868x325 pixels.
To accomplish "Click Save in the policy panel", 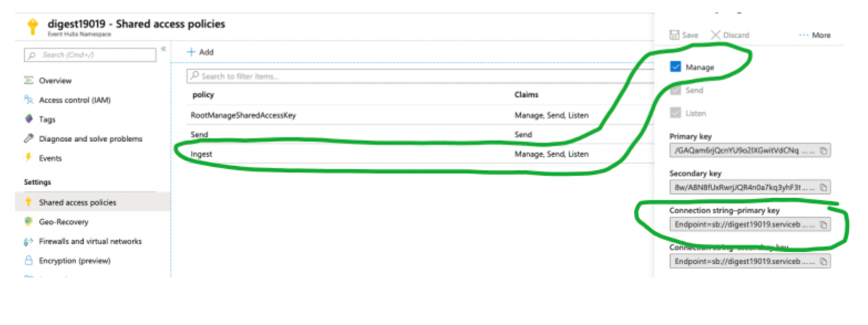I will (684, 35).
